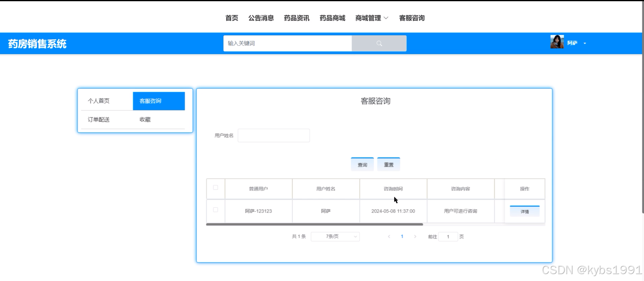Click the 输入关键词 search field

coord(287,43)
